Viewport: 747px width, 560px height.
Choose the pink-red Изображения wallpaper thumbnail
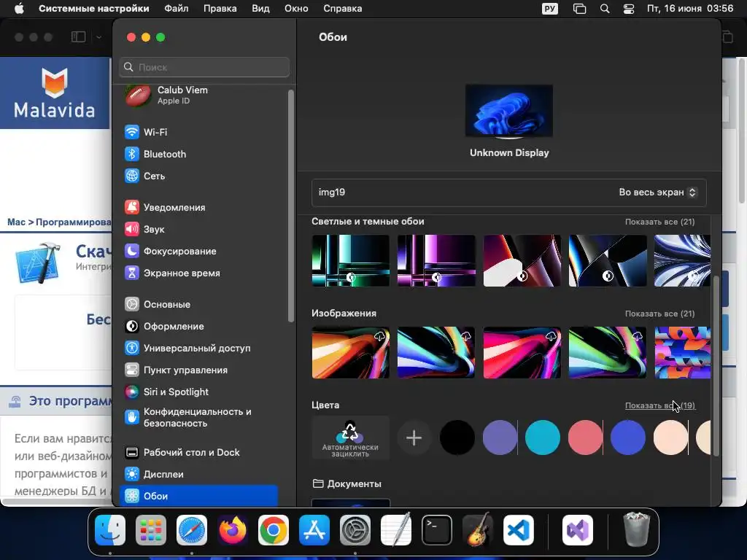coord(522,352)
